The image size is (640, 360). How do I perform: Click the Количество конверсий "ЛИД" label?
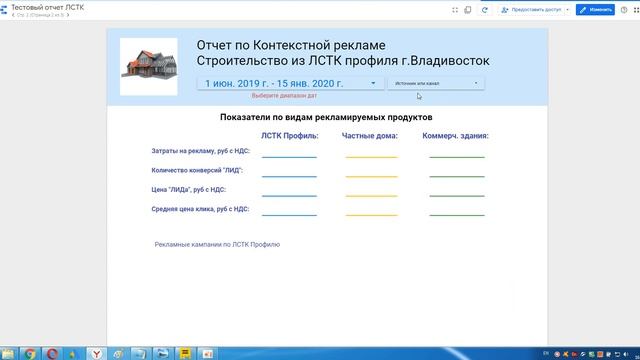[197, 170]
